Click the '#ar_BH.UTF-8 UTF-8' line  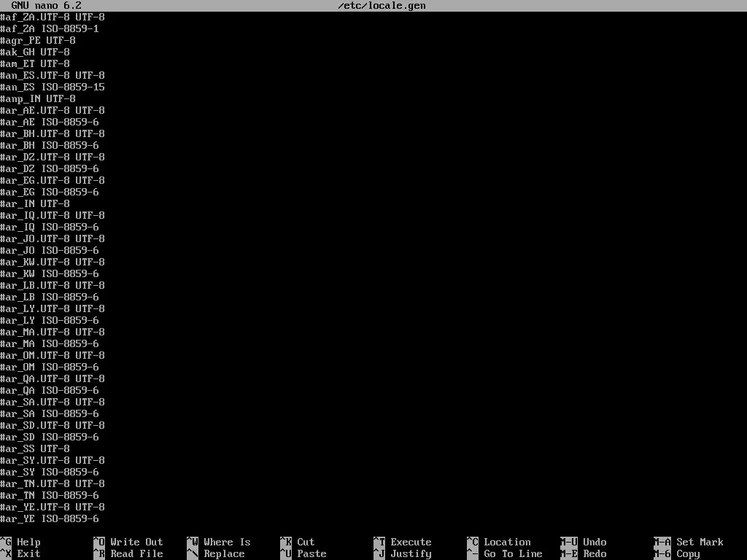pos(53,134)
